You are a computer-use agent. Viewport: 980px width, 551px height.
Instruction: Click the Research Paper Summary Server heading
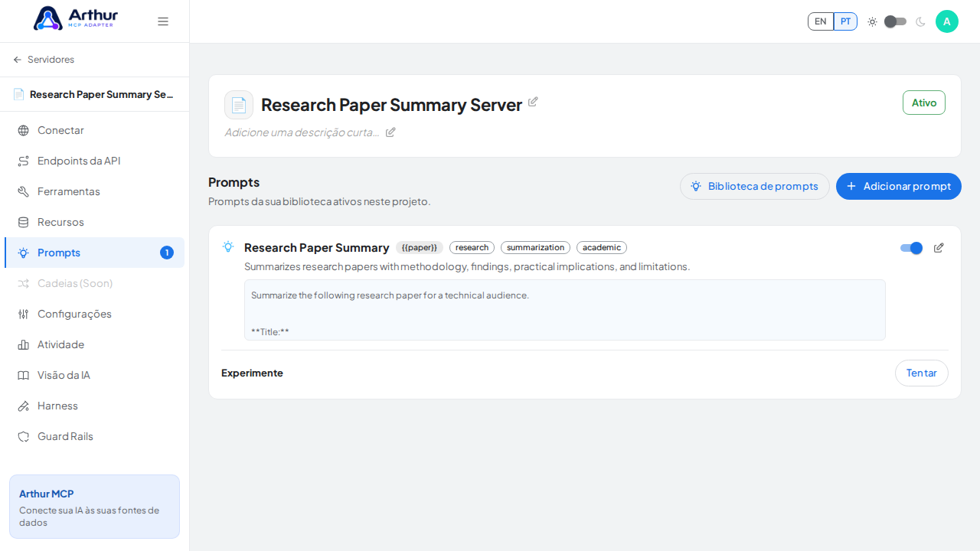392,105
